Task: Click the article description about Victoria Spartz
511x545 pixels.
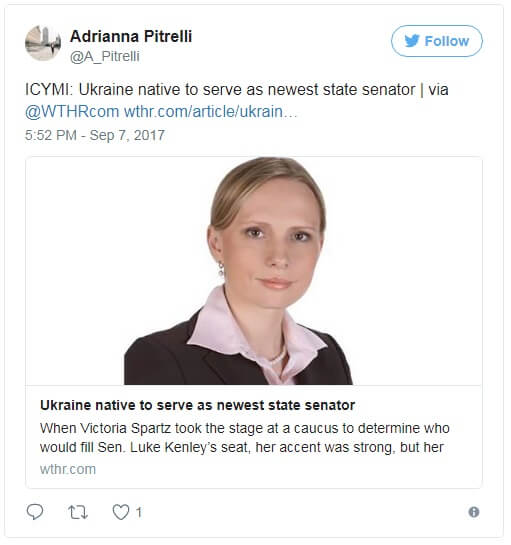Action: 245,438
